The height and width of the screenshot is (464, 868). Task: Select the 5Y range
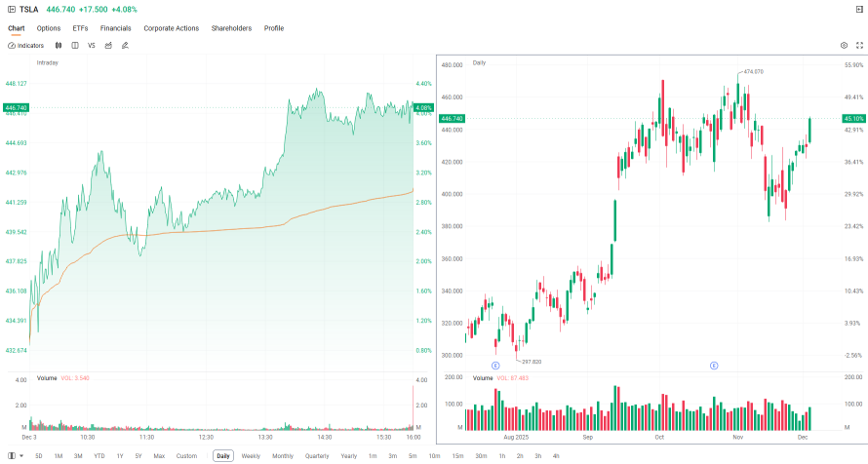(x=138, y=456)
